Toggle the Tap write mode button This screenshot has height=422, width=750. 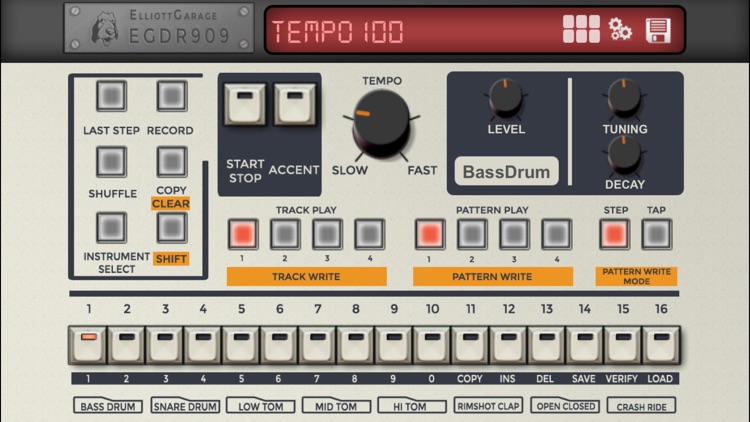[657, 234]
